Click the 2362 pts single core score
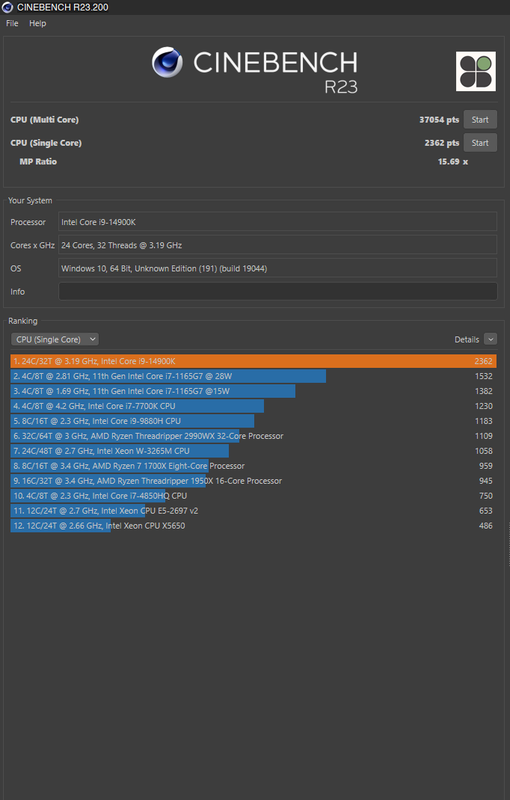This screenshot has height=800, width=510. pyautogui.click(x=442, y=143)
